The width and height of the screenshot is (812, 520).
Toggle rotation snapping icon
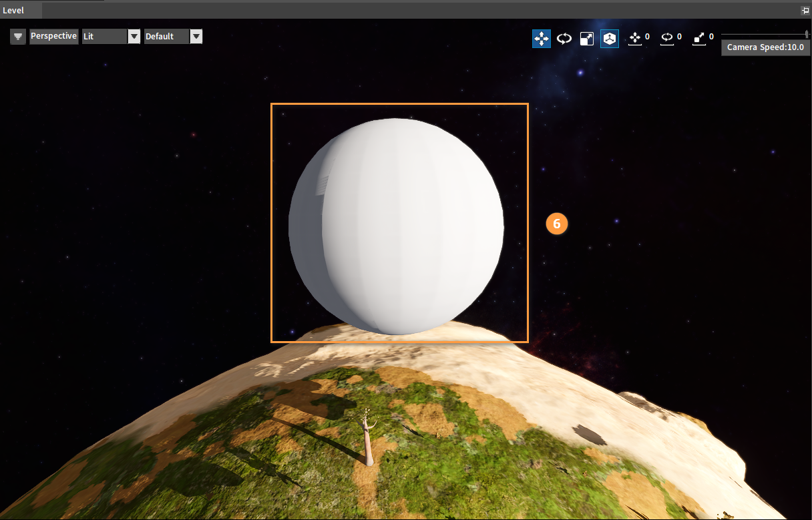[667, 39]
